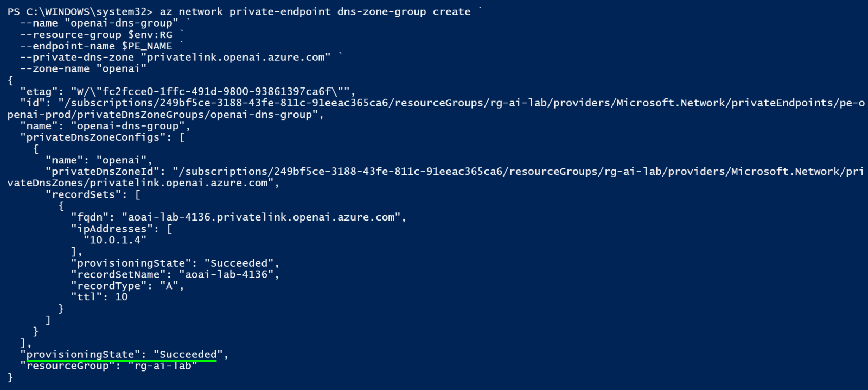Click the --name "openai-dns-group" parameter line
Viewport: 868px width, 390px height.
(x=100, y=23)
